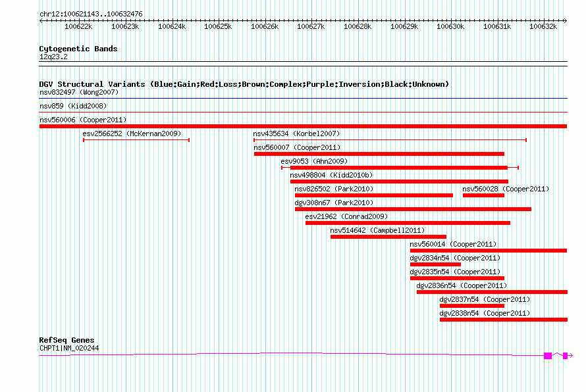Click the 100632k ruler label
This screenshot has width=586, height=392.
coord(543,26)
